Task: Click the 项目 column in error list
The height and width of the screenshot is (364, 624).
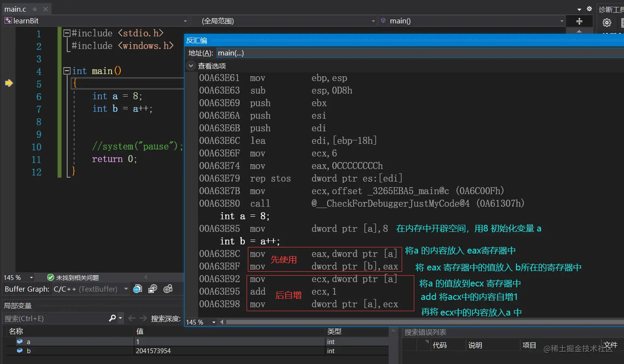Action: 530,345
